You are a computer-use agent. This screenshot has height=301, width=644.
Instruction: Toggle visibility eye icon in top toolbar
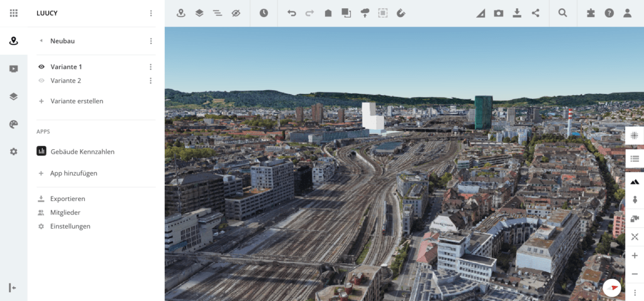pos(236,13)
